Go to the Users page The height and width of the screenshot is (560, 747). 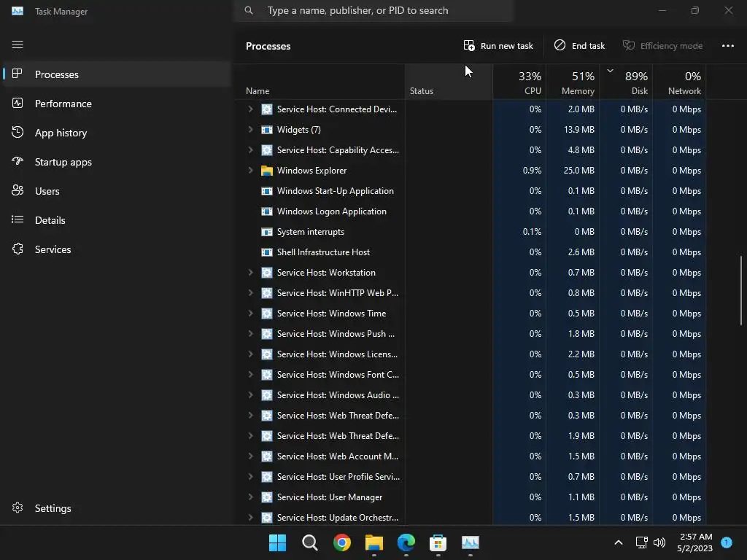point(116,191)
